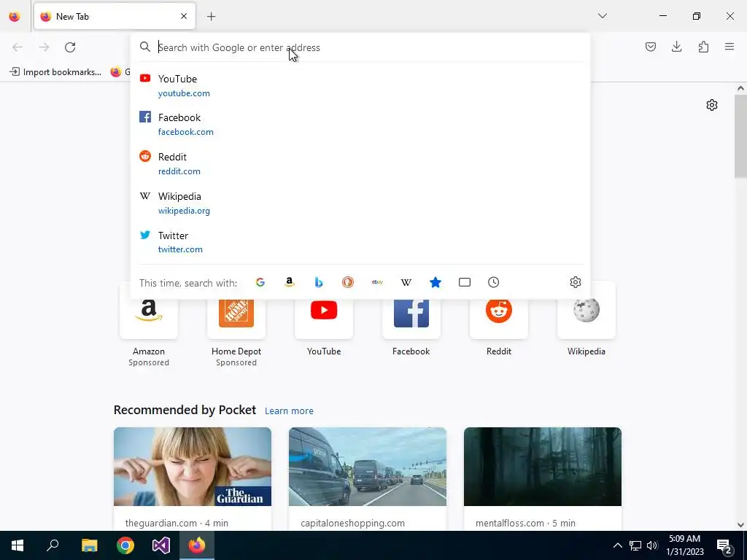Viewport: 747px width, 560px height.
Task: Open the Firefox application menu
Action: click(729, 47)
